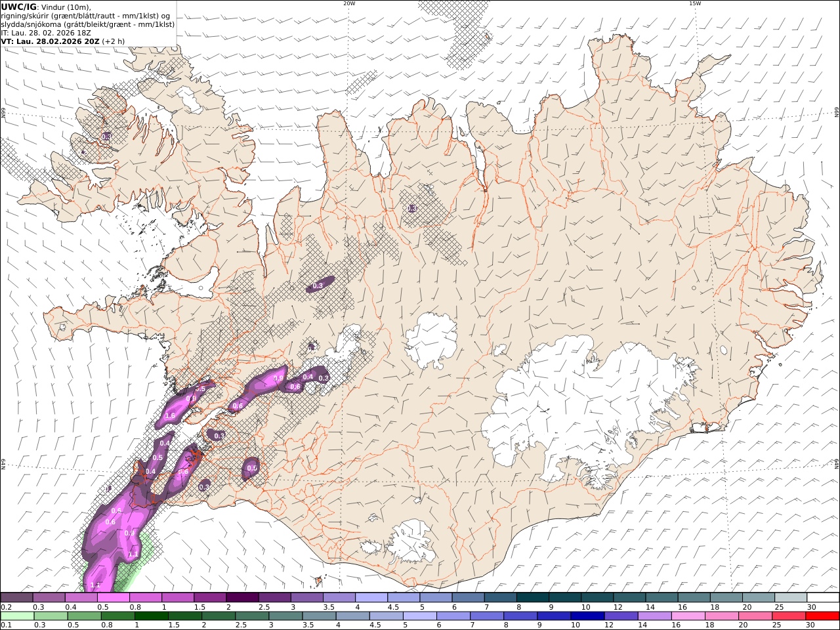The height and width of the screenshot is (630, 840).
Task: Pick the snow scale swatch starting at 9
Action: coord(564,597)
